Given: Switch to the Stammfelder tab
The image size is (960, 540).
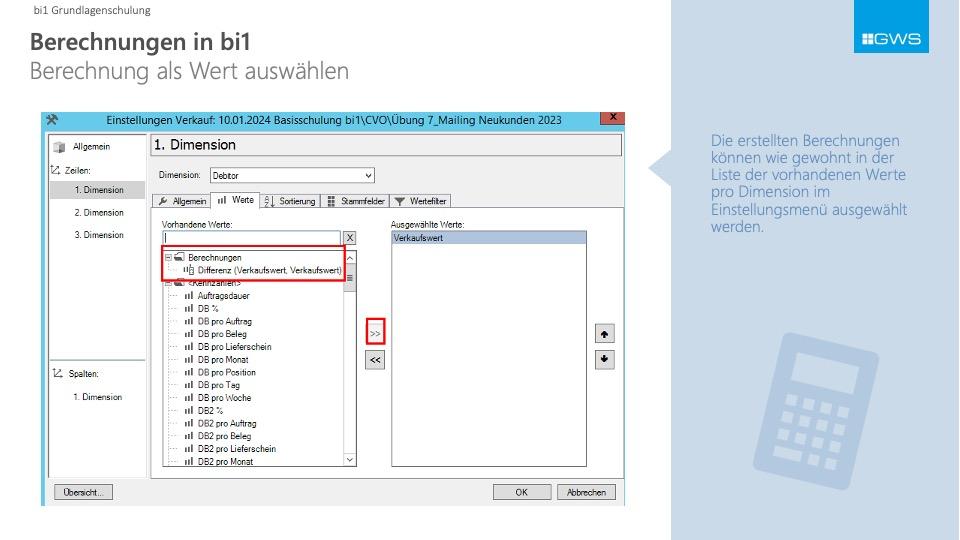Looking at the screenshot, I should coord(356,201).
